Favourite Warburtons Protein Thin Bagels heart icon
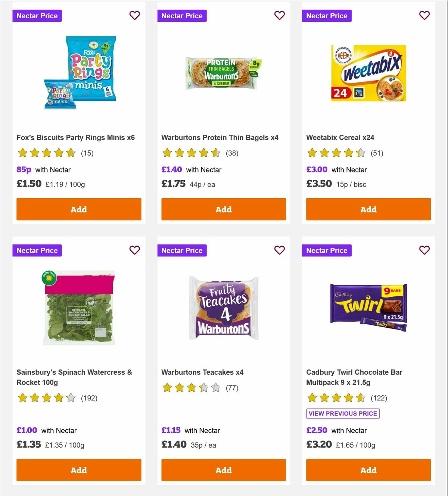Viewport: 448px width, 496px height. point(279,15)
